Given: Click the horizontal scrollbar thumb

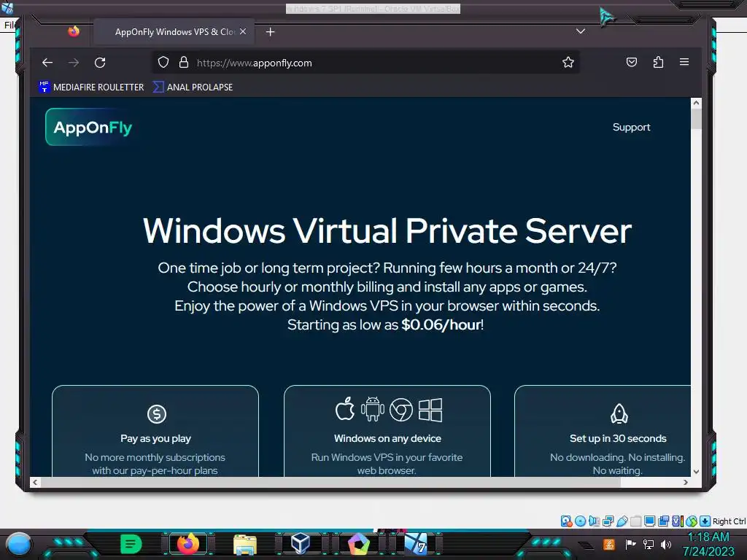Looking at the screenshot, I should pos(331,482).
